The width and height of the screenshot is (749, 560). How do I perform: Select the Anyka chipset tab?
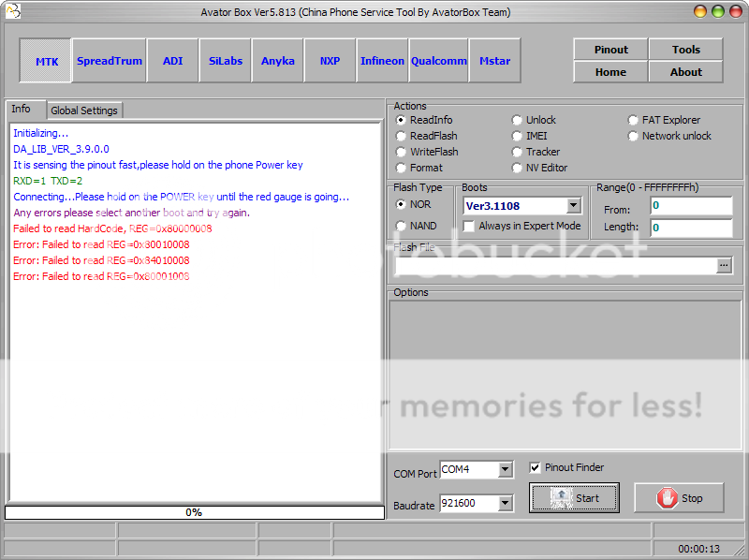pos(277,61)
